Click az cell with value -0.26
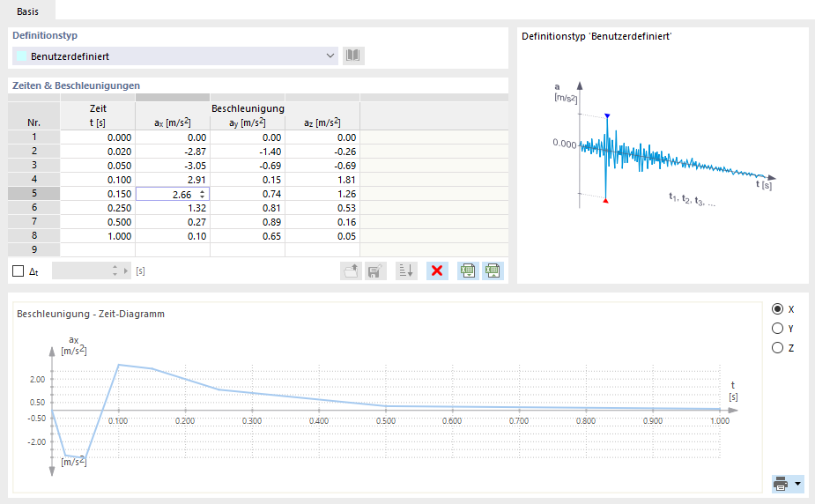Viewport: 815px width, 504px height. coord(322,152)
